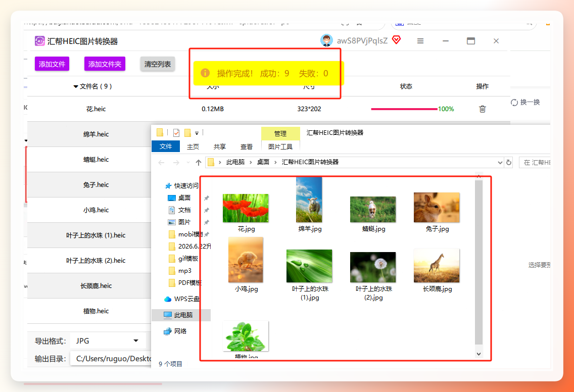Select the 蜻蜓.heic row
Viewport: 574px width, 392px height.
tap(89, 160)
